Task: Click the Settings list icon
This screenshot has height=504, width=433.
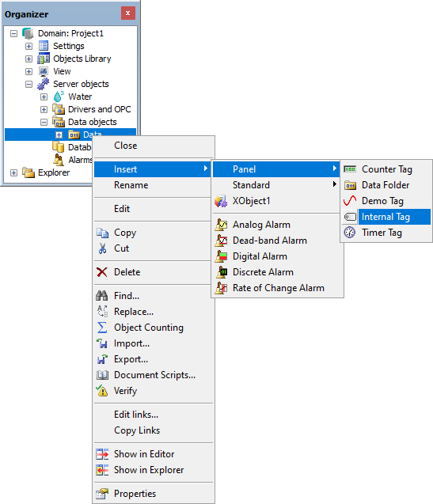Action: click(44, 46)
